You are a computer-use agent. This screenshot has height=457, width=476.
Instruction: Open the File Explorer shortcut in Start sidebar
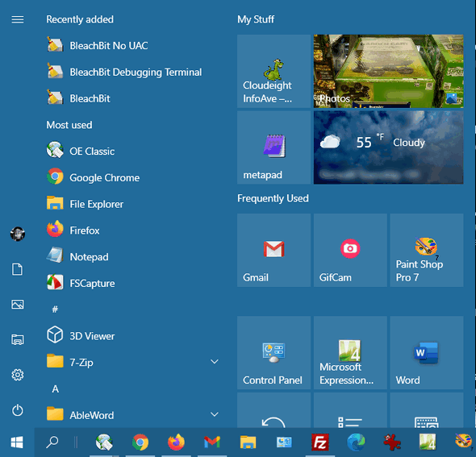point(17,339)
